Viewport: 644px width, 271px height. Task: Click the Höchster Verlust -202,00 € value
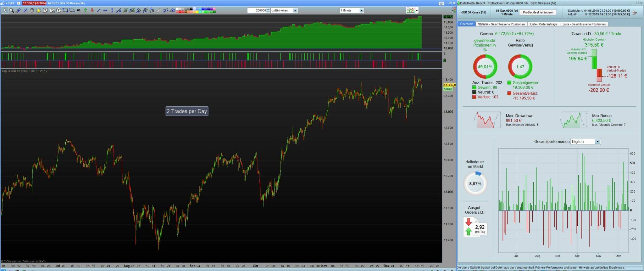pos(599,90)
